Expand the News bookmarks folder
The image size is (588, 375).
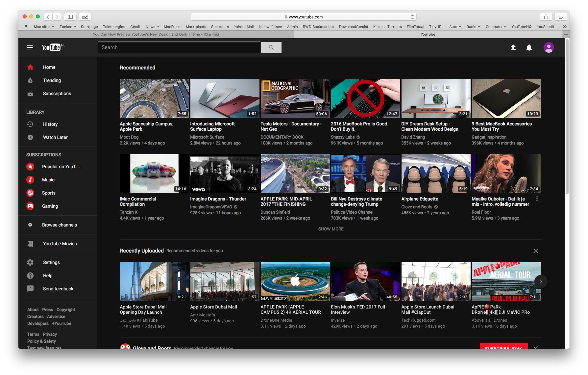click(x=152, y=27)
